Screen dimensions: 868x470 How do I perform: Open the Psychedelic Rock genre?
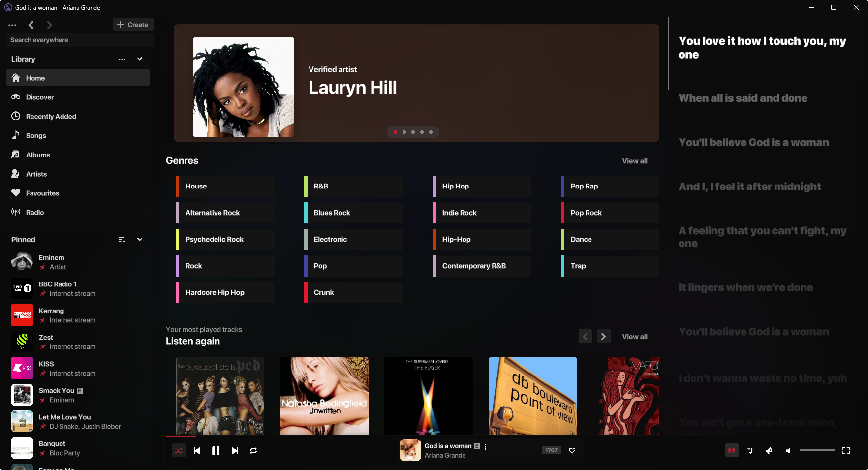(225, 239)
